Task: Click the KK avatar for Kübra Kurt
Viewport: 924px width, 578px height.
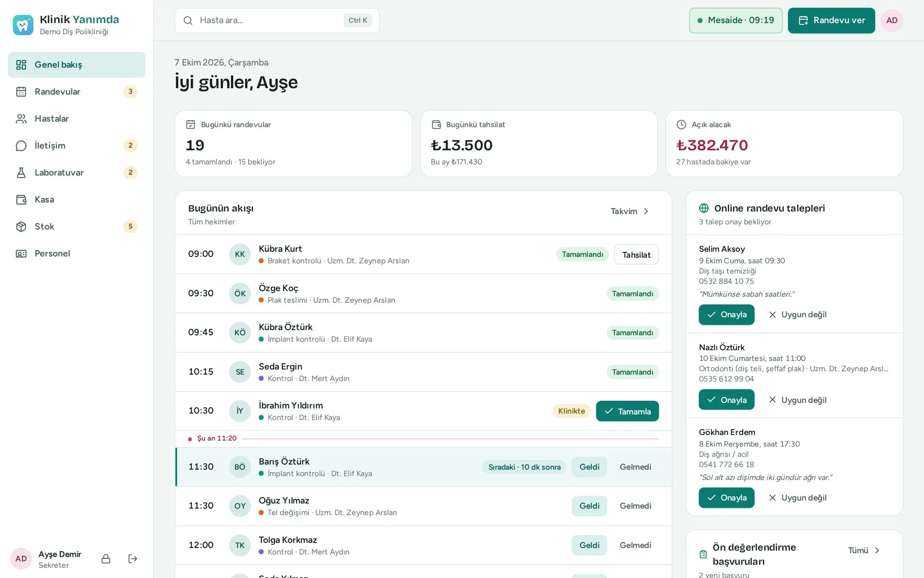Action: (240, 254)
